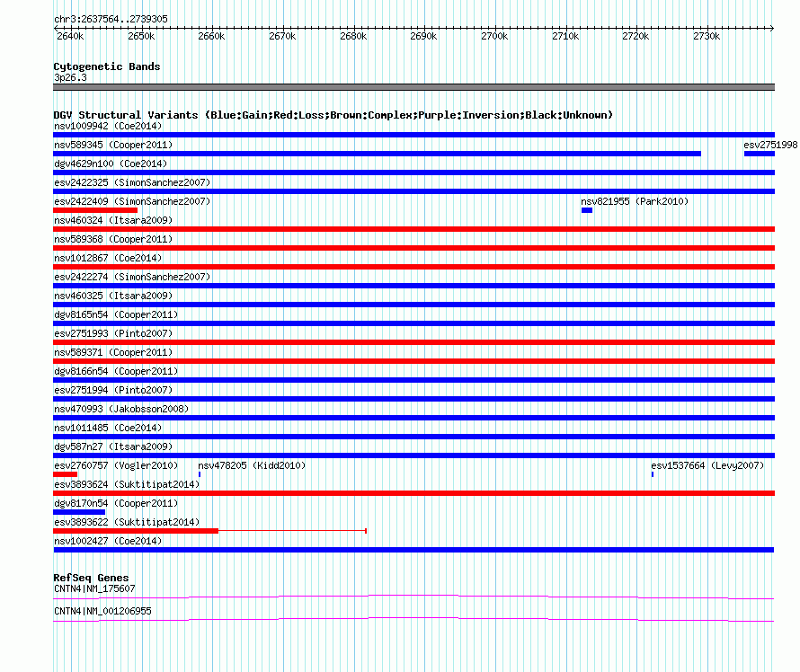
Task: Click the 2640k ruler label
Action: 70,36
